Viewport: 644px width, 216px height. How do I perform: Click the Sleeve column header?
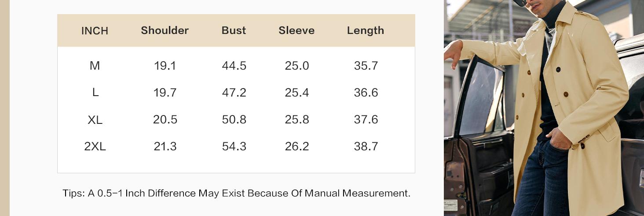[x=296, y=30]
